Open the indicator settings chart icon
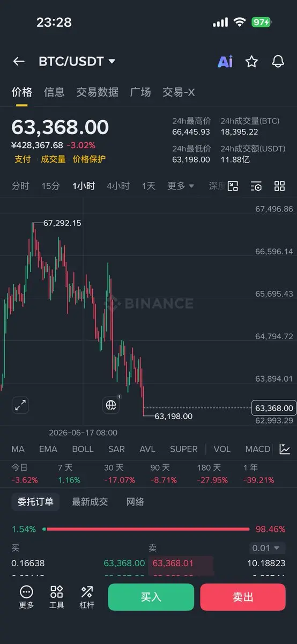This screenshot has width=297, height=644. tap(285, 449)
